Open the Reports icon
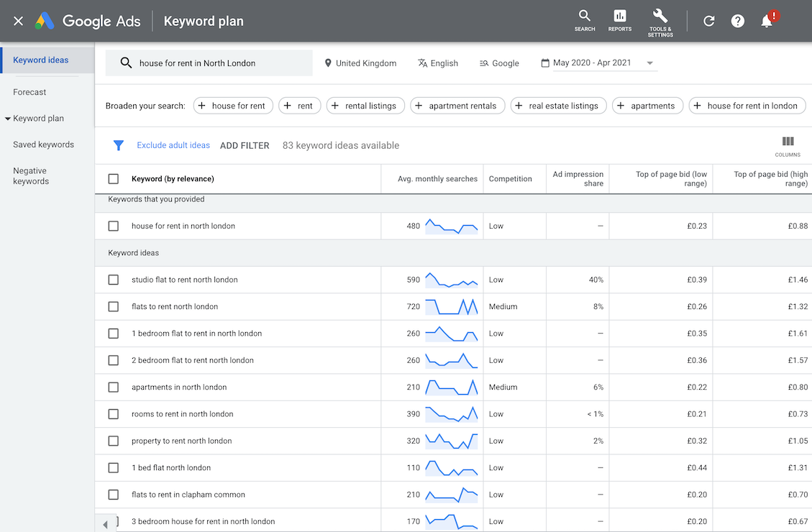The height and width of the screenshot is (532, 812). pyautogui.click(x=619, y=21)
